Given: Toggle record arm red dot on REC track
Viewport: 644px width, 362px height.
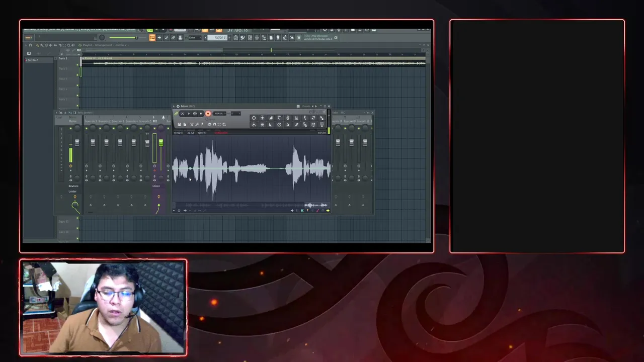Looking at the screenshot, I should (154, 170).
